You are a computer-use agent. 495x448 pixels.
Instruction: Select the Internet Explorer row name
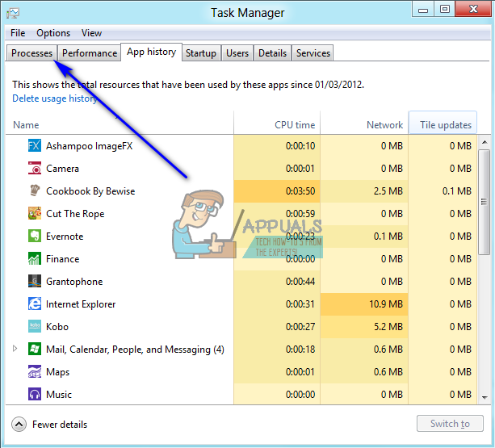81,304
